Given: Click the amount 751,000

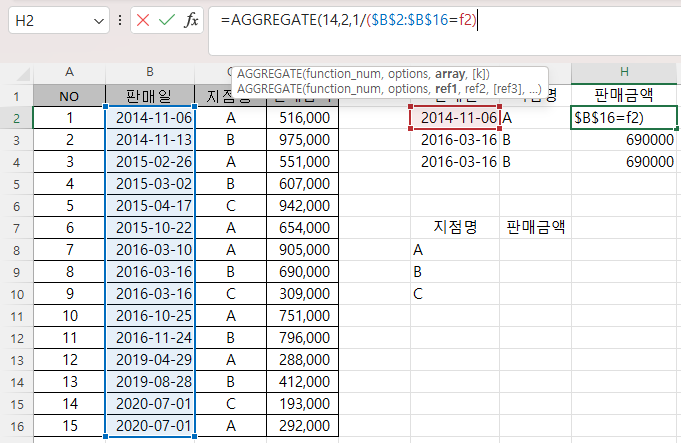Looking at the screenshot, I should coord(302,316).
